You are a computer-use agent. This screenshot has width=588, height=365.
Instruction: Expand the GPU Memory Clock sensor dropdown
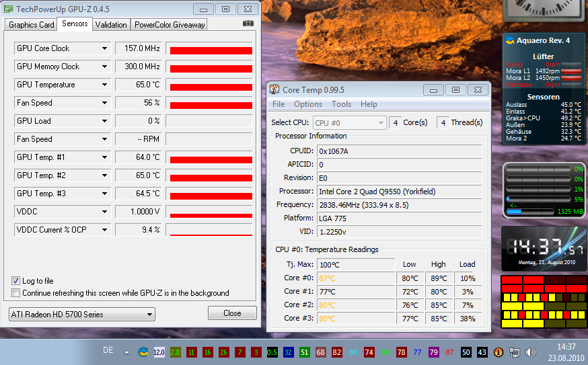(x=105, y=67)
